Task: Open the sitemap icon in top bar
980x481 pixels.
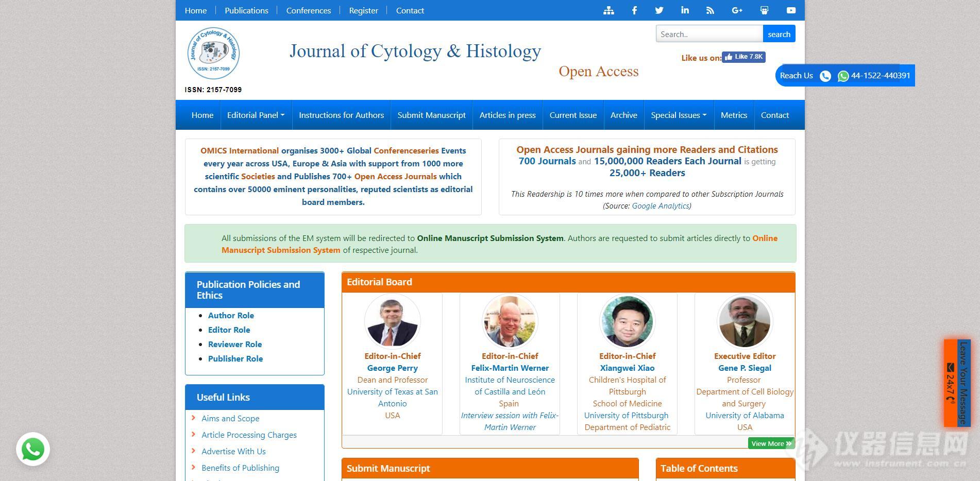Action: click(609, 10)
